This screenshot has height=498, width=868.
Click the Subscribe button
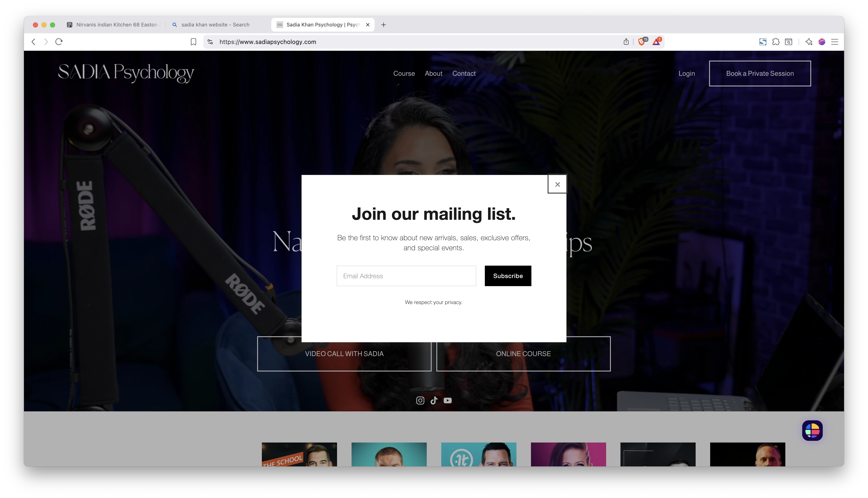508,276
